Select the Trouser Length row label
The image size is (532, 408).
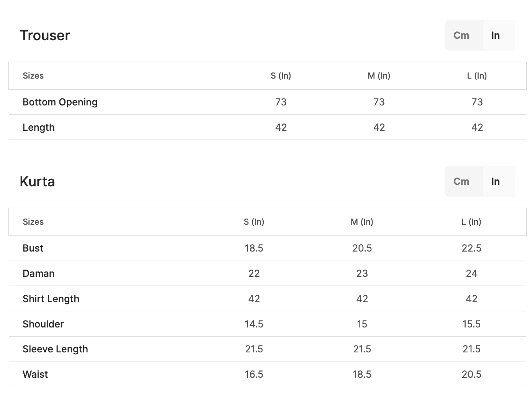39,127
